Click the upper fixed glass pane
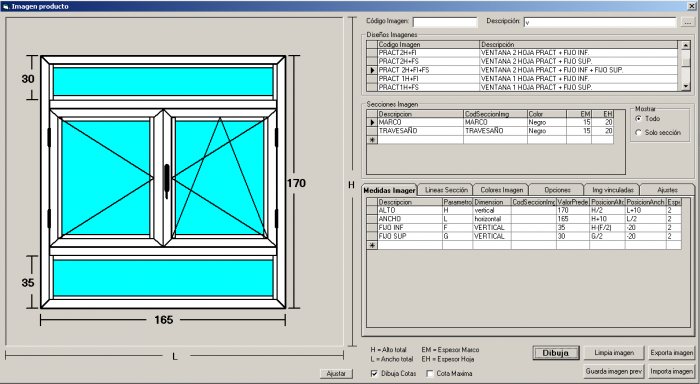700x384 pixels. pyautogui.click(x=163, y=81)
